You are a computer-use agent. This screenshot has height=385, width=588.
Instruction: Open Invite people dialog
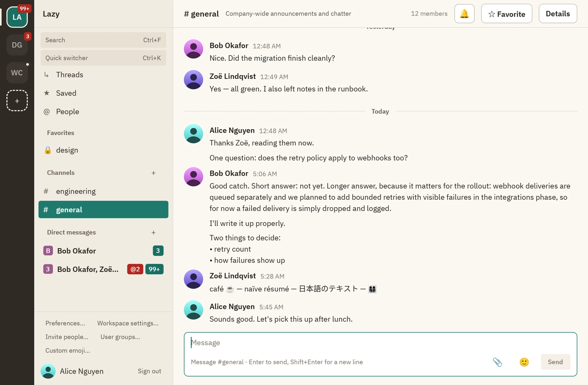point(67,337)
